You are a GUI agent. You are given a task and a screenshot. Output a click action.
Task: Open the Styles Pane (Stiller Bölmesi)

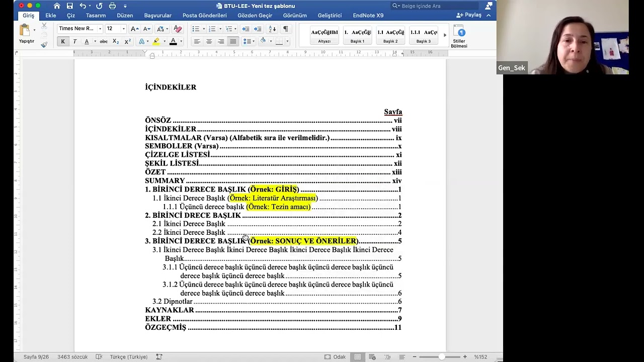point(459,37)
